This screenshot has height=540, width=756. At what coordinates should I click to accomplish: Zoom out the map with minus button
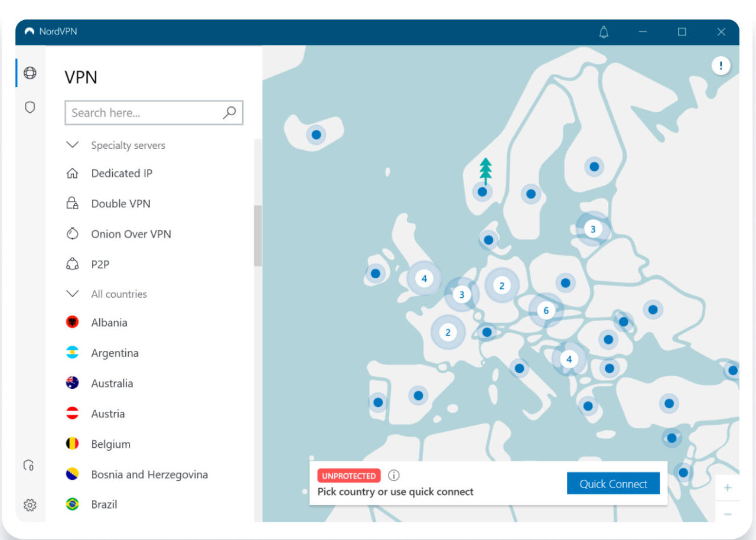point(728,514)
